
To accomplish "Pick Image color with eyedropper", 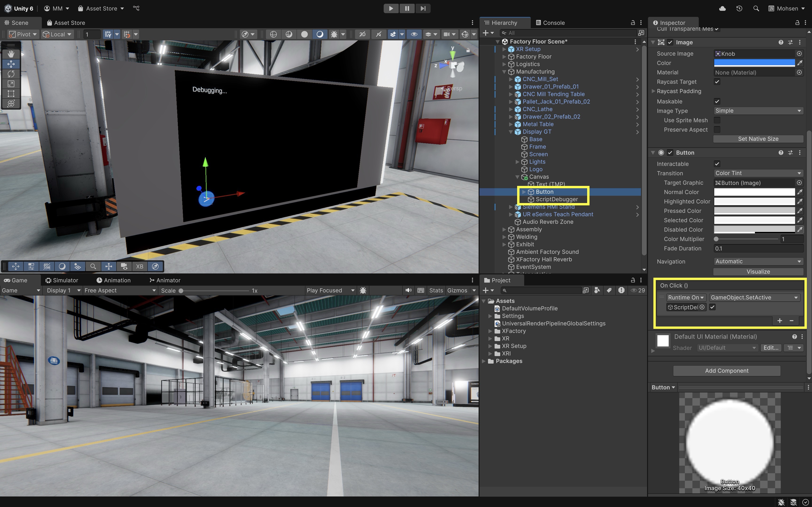I will click(800, 63).
